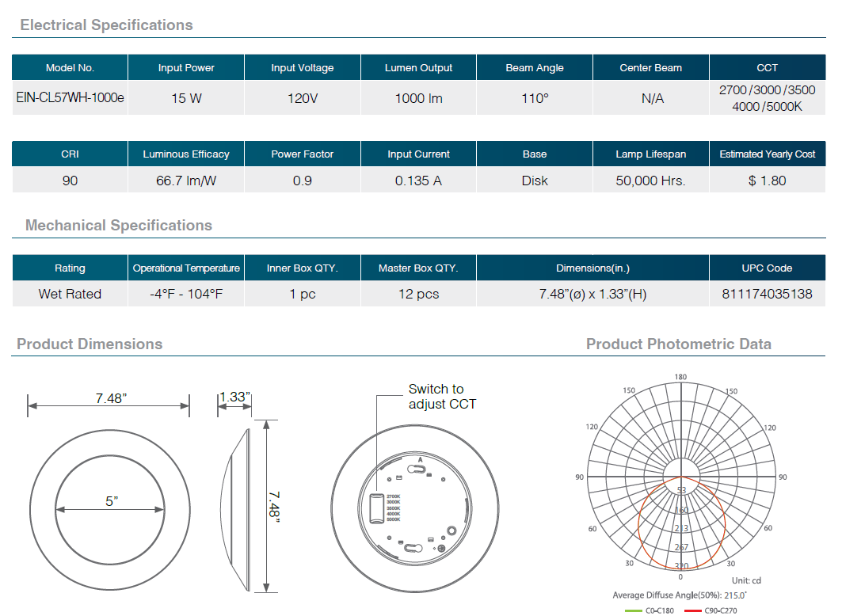Click the Average Diffuse Angle text

680,595
